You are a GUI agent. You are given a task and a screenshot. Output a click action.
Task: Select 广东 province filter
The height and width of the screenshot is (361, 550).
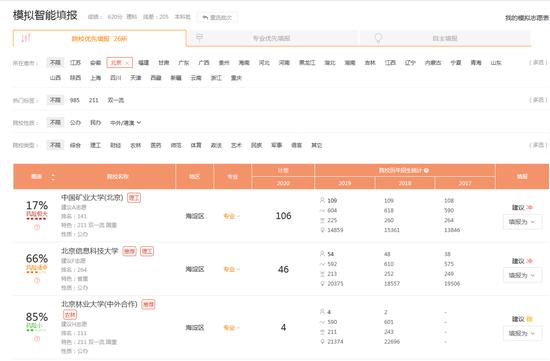[183, 62]
